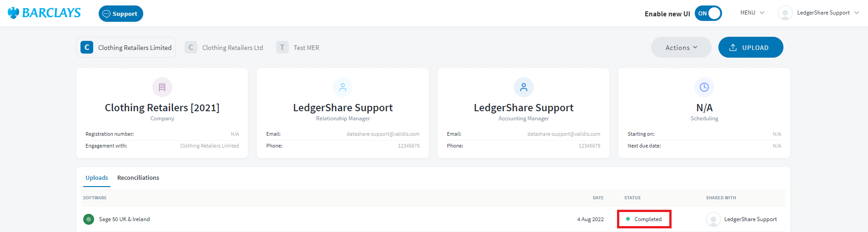Click the Relationship Manager person icon

pyautogui.click(x=343, y=87)
